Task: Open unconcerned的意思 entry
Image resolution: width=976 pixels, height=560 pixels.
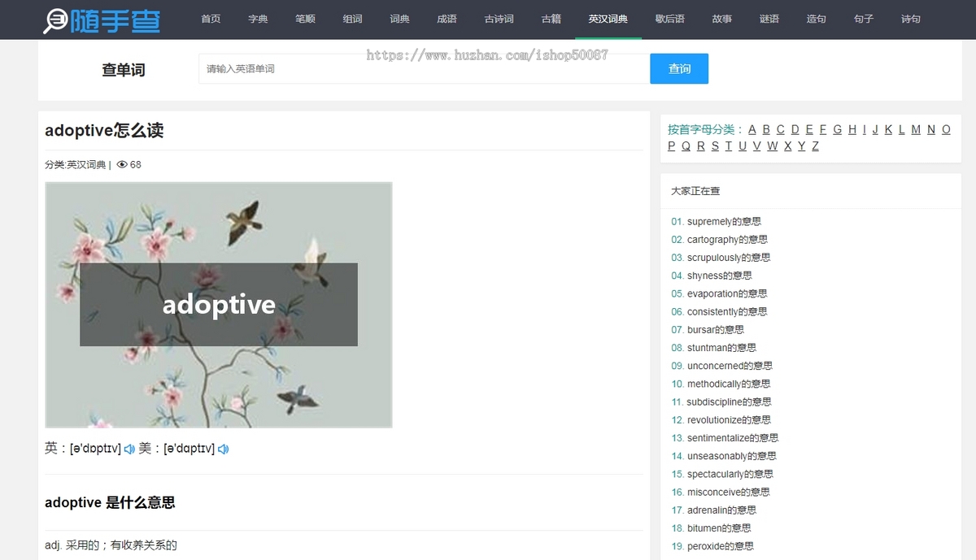Action: pyautogui.click(x=730, y=366)
